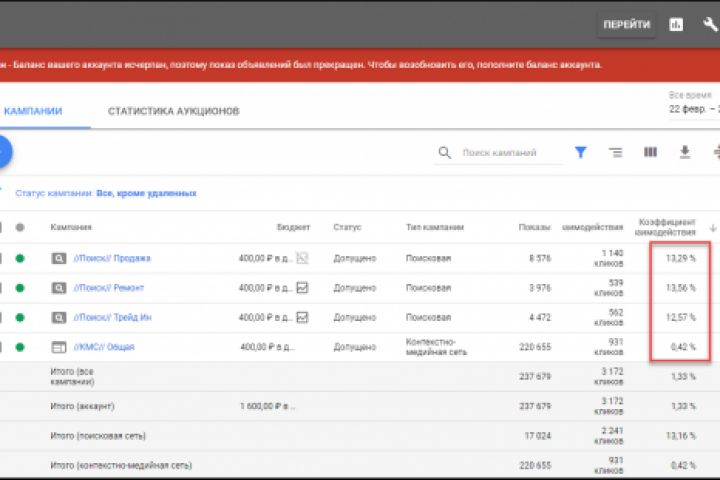
Task: Click budget chart icon for Трейд Ин campaign
Action: pos(302,317)
